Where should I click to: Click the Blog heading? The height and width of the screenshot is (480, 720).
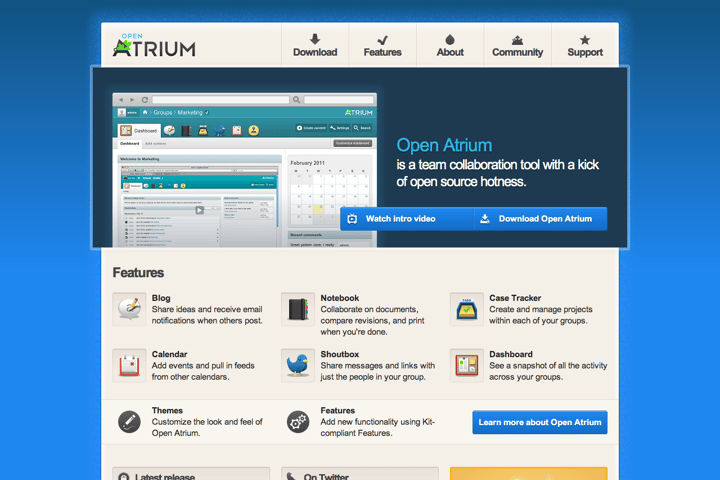[x=161, y=298]
